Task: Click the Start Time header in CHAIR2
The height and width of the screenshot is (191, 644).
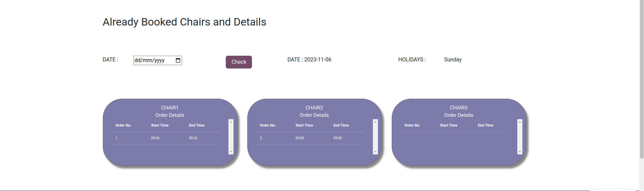Action: coord(304,125)
